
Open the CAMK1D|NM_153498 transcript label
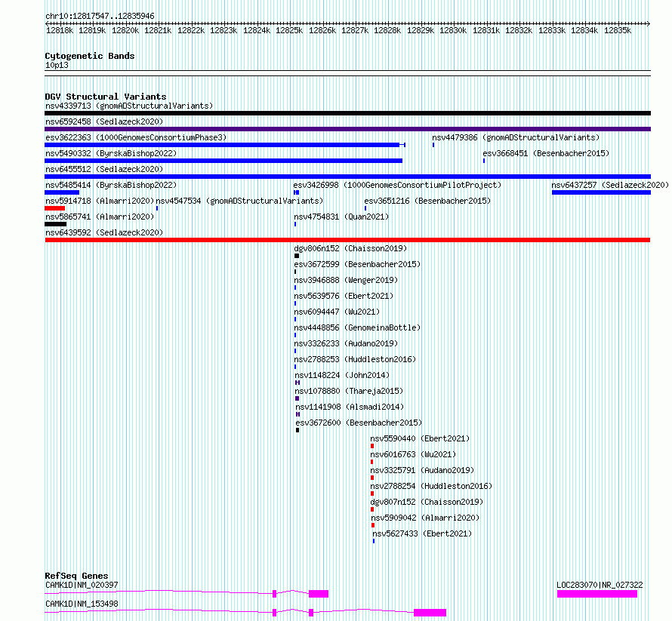click(82, 604)
